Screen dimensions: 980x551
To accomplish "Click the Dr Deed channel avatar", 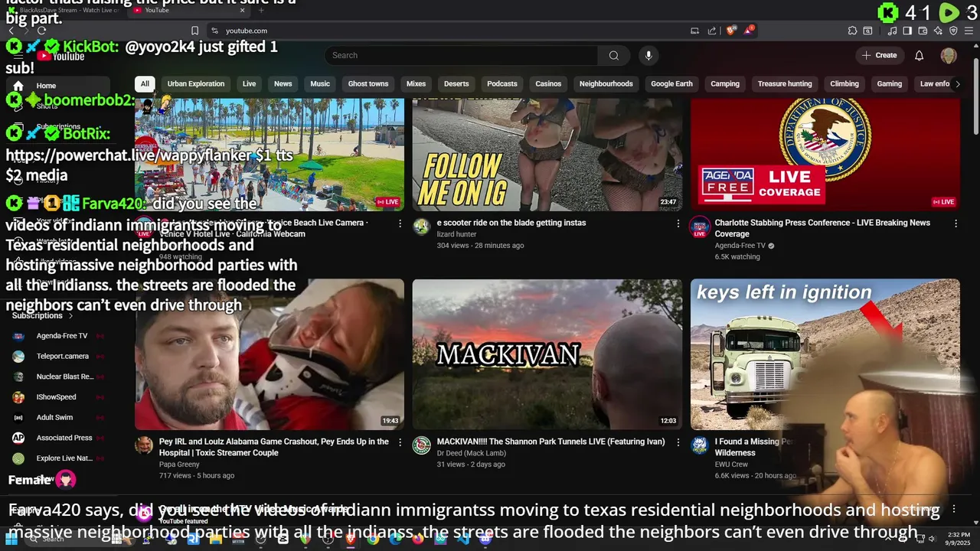I will click(x=422, y=445).
